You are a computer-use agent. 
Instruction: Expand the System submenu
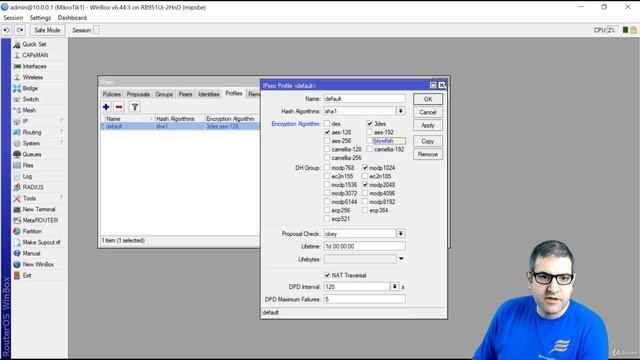[31, 143]
